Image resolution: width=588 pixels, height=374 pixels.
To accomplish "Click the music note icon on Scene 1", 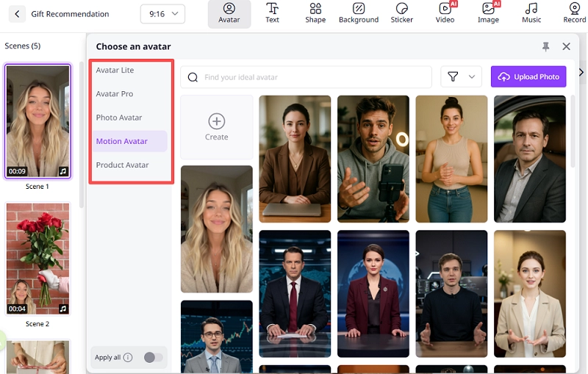I will pyautogui.click(x=63, y=171).
